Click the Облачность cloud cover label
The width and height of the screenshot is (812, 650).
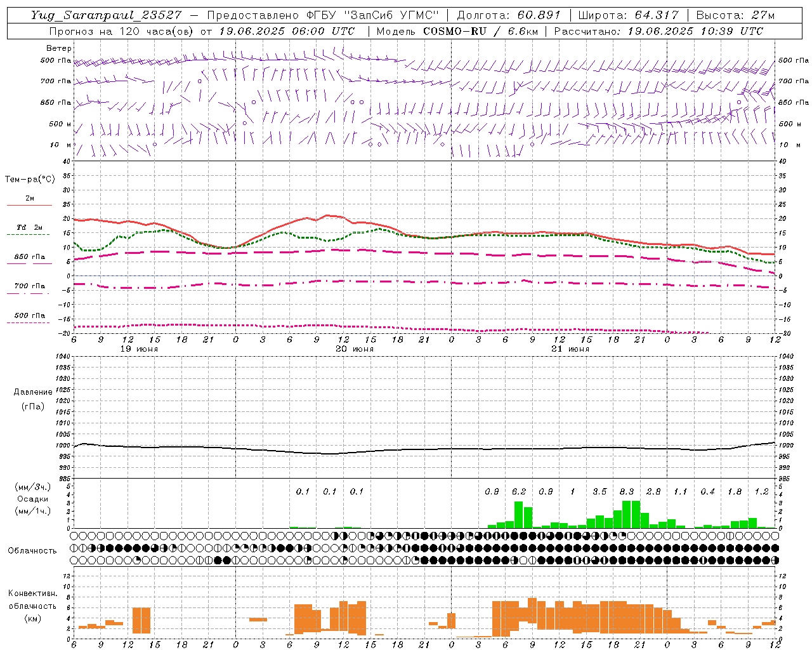coord(32,550)
